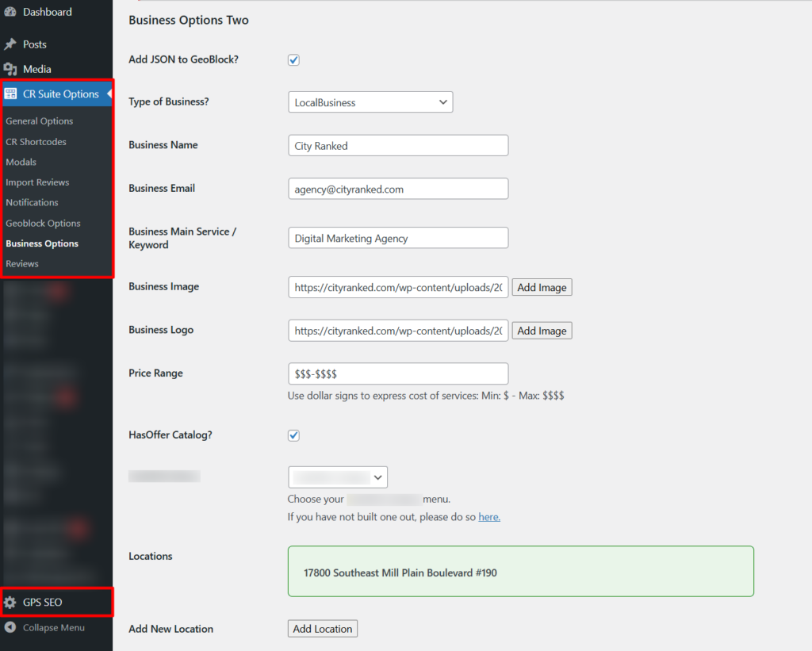Focus the Price Range field
The height and width of the screenshot is (651, 812).
398,374
